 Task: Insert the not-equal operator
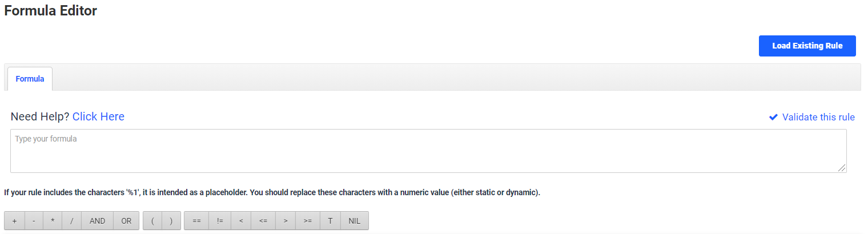(220, 221)
